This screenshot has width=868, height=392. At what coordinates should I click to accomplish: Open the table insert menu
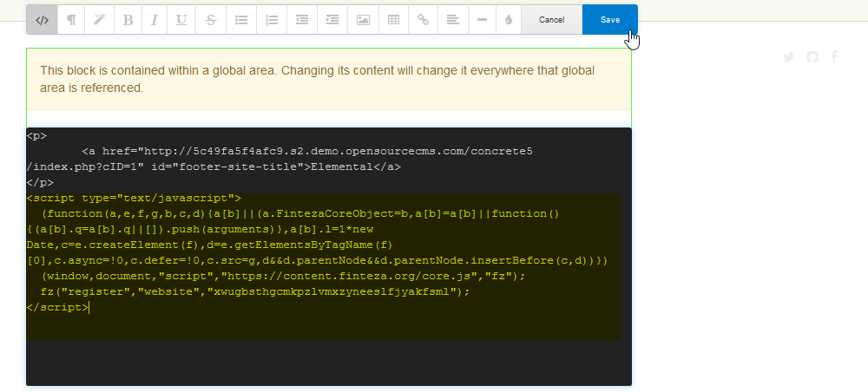(393, 19)
